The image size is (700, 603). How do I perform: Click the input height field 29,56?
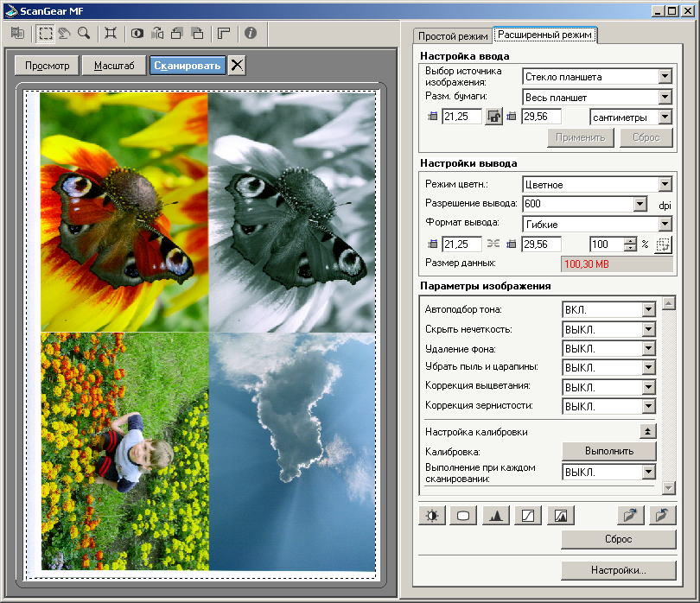541,117
